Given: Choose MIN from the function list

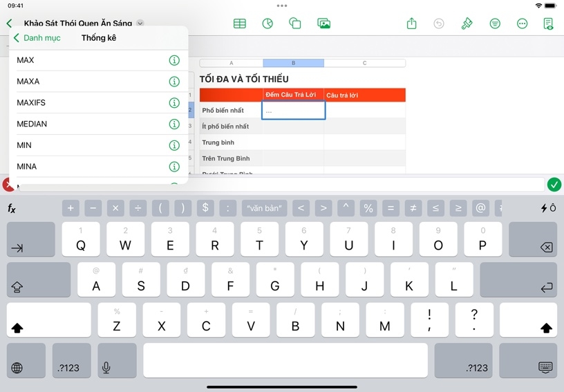Looking at the screenshot, I should (25, 145).
